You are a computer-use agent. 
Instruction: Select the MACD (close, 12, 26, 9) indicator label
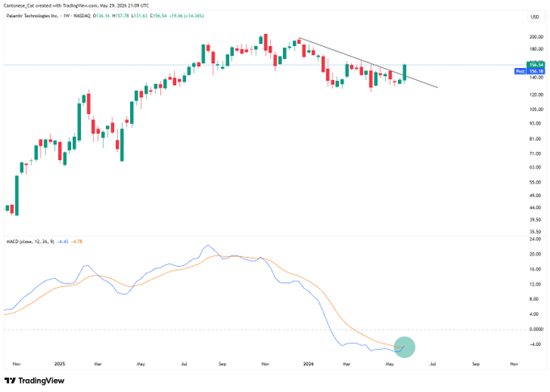[x=31, y=242]
